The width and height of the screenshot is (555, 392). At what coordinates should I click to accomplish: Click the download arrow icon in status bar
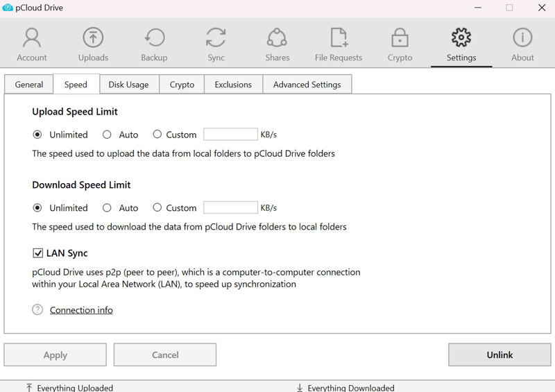[300, 388]
